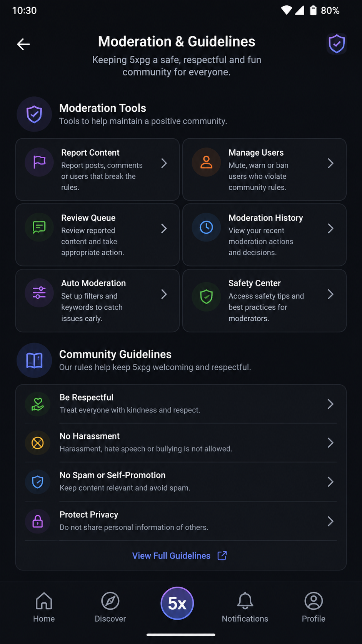Tap the Safety Center shield icon
Screen dimensions: 362x644
point(207,297)
